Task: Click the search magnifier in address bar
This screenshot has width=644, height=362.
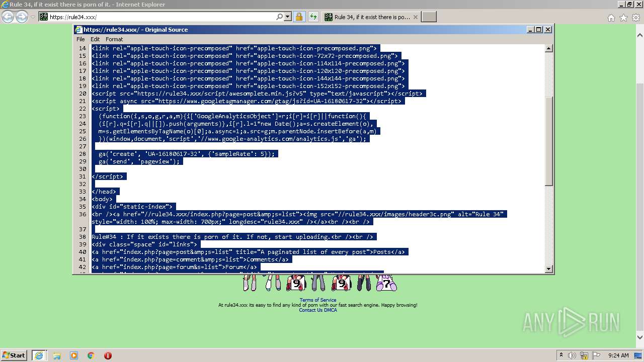Action: pyautogui.click(x=280, y=17)
